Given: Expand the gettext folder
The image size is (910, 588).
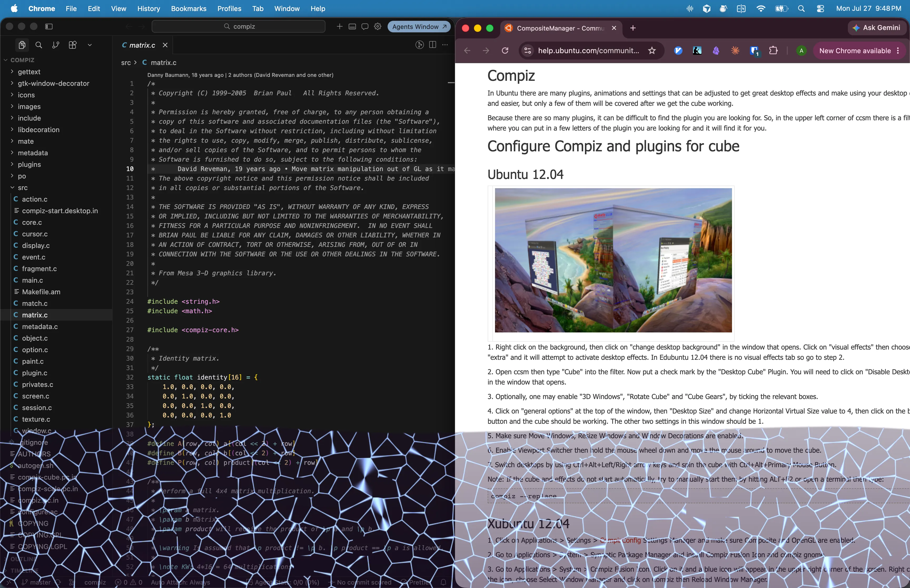Looking at the screenshot, I should click(57, 72).
